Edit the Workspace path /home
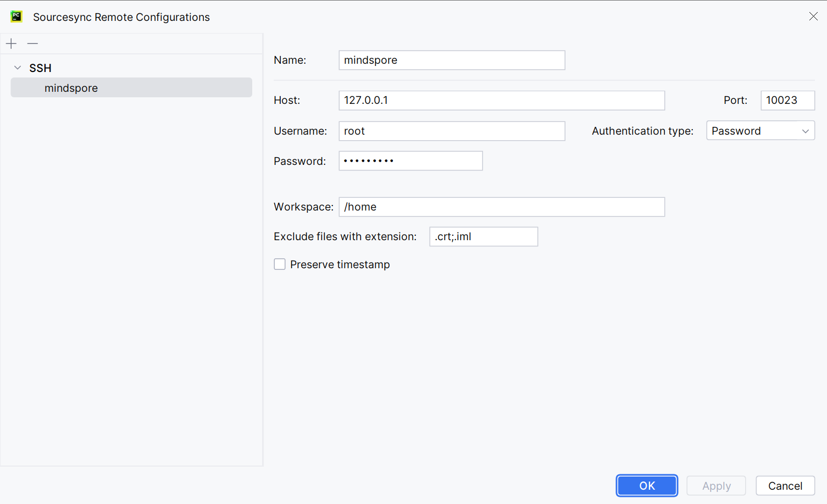Viewport: 827px width, 504px height. pyautogui.click(x=502, y=207)
